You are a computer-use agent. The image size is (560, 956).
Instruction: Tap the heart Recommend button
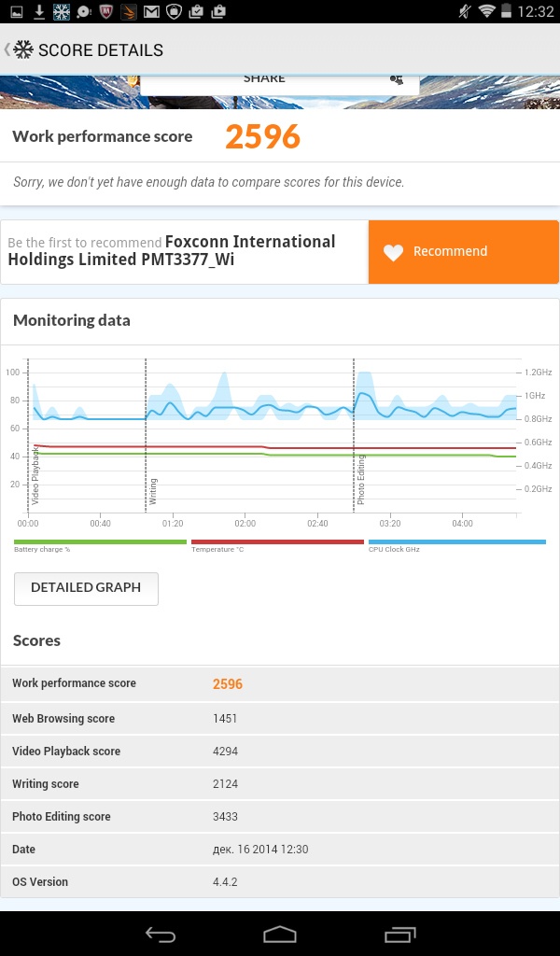pos(463,252)
